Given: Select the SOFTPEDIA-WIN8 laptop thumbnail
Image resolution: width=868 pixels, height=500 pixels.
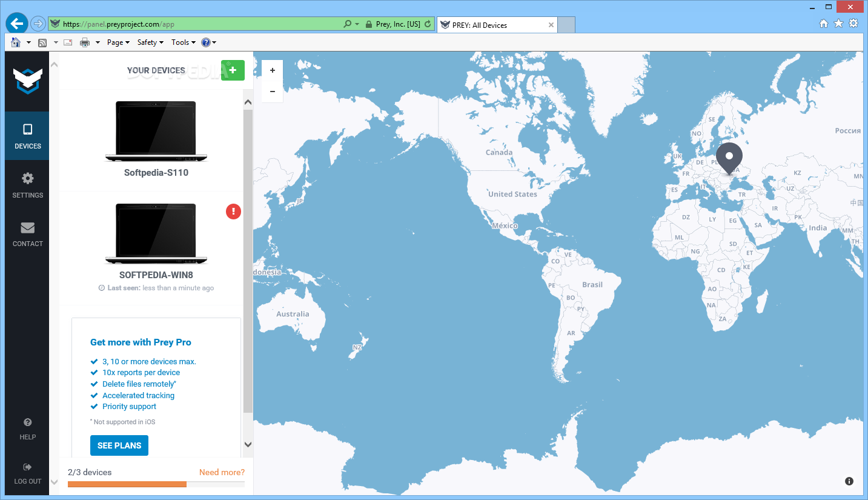Looking at the screenshot, I should (156, 234).
